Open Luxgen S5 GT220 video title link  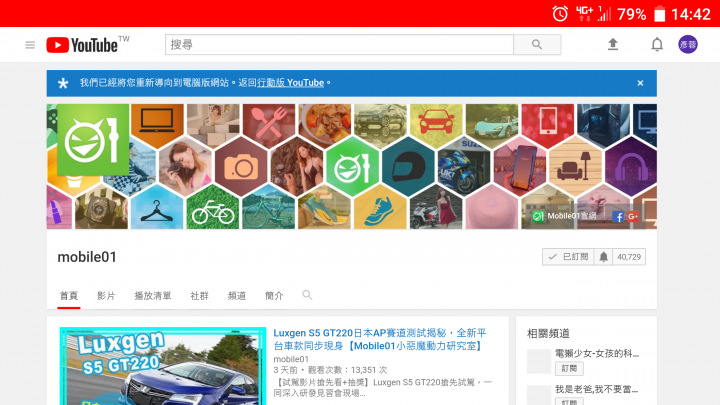380,339
